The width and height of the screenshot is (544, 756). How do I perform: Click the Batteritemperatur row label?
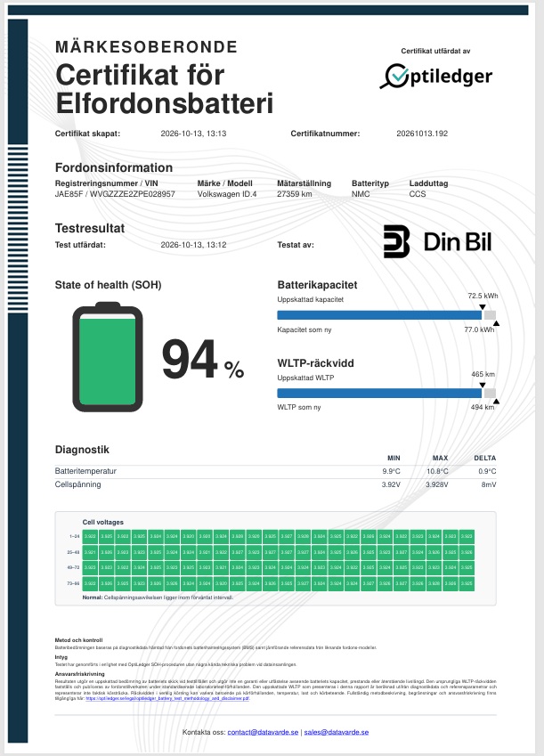tap(85, 471)
